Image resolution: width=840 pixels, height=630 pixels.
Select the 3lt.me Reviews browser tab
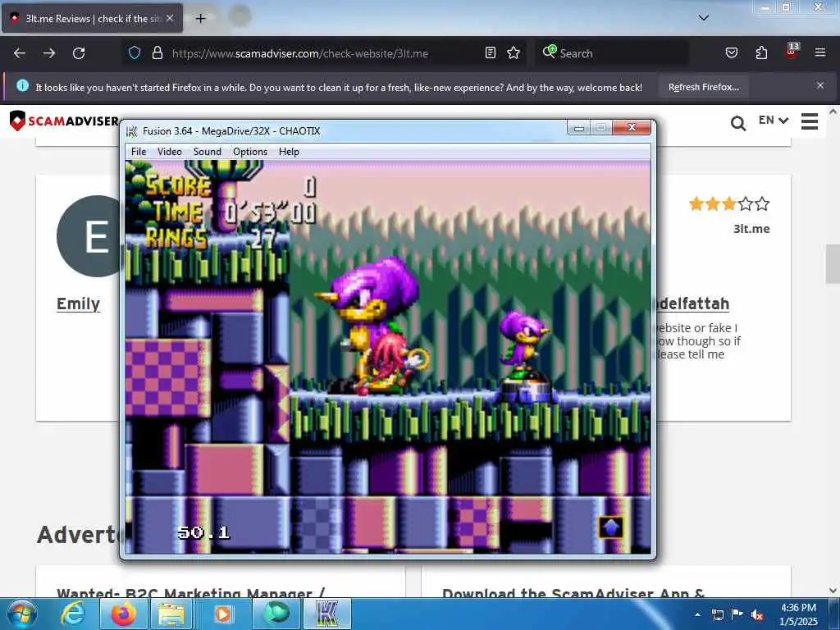pyautogui.click(x=92, y=18)
